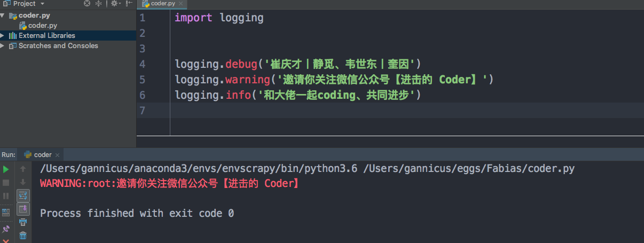Click the Stop process square icon
Image resolution: width=644 pixels, height=243 pixels.
pos(6,183)
